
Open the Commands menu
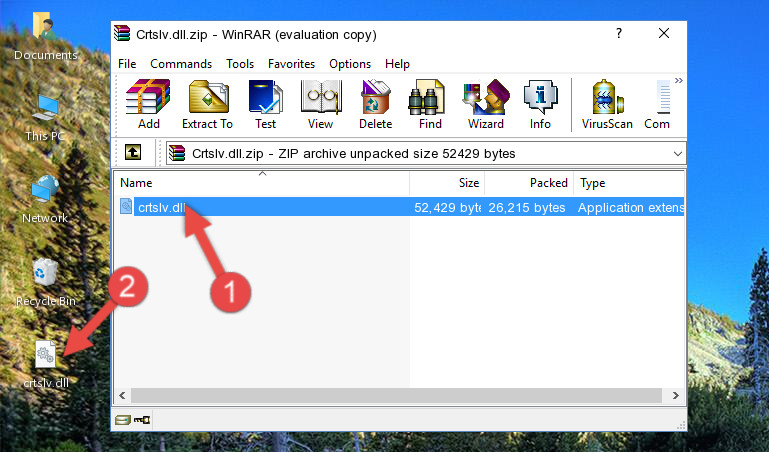[x=181, y=64]
